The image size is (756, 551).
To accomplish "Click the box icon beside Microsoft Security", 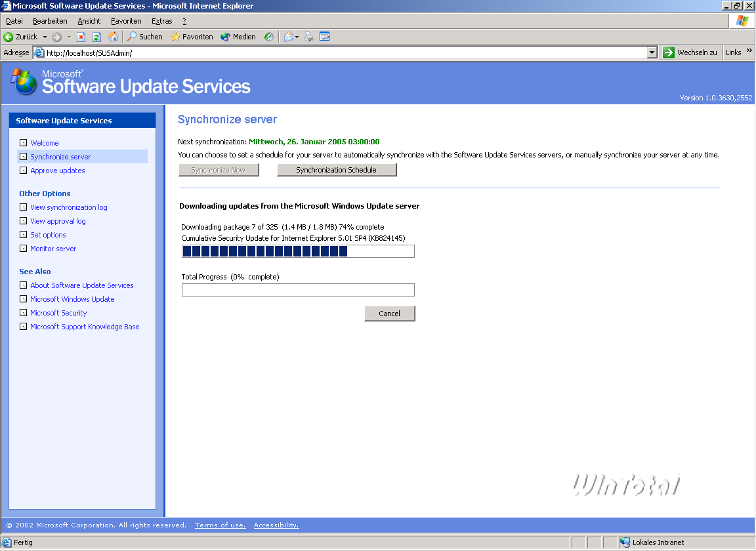I will [x=23, y=312].
